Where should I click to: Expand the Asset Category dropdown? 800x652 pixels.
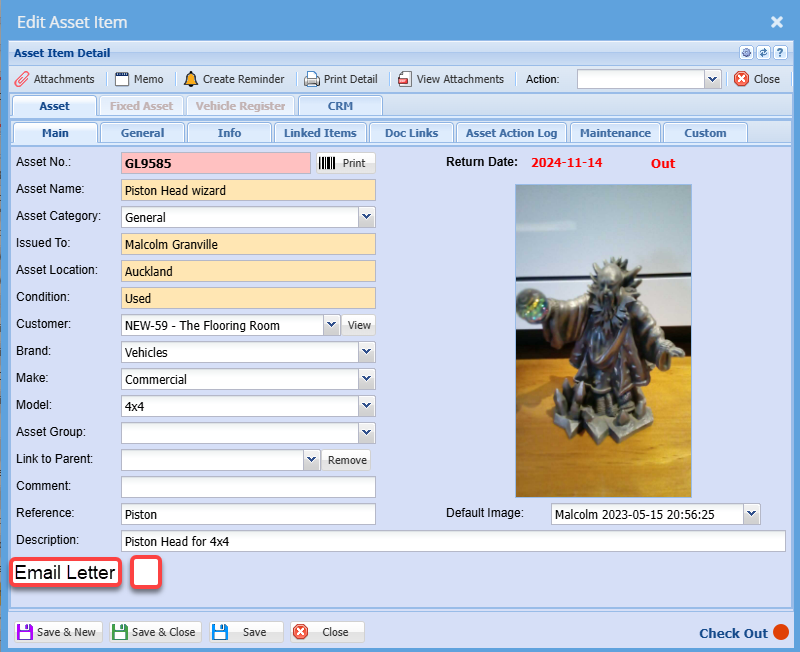tap(367, 217)
